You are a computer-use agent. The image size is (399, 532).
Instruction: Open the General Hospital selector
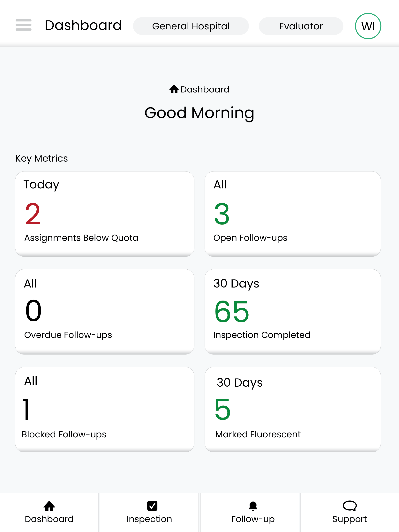click(191, 26)
